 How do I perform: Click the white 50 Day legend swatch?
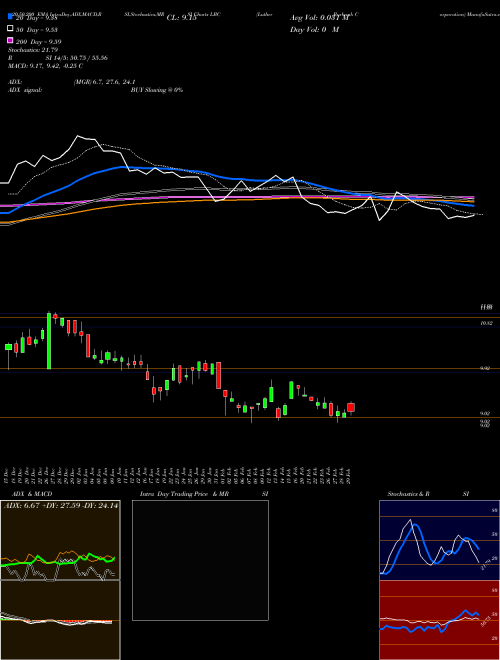tap(10, 29)
